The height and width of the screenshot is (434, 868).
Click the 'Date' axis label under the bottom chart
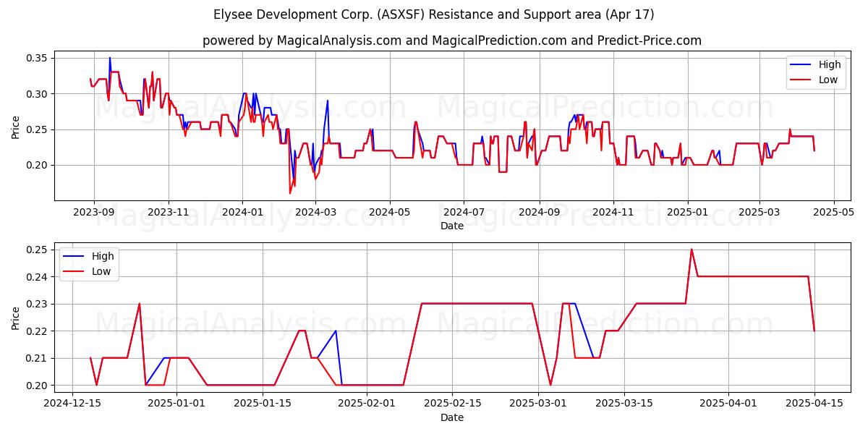click(452, 417)
